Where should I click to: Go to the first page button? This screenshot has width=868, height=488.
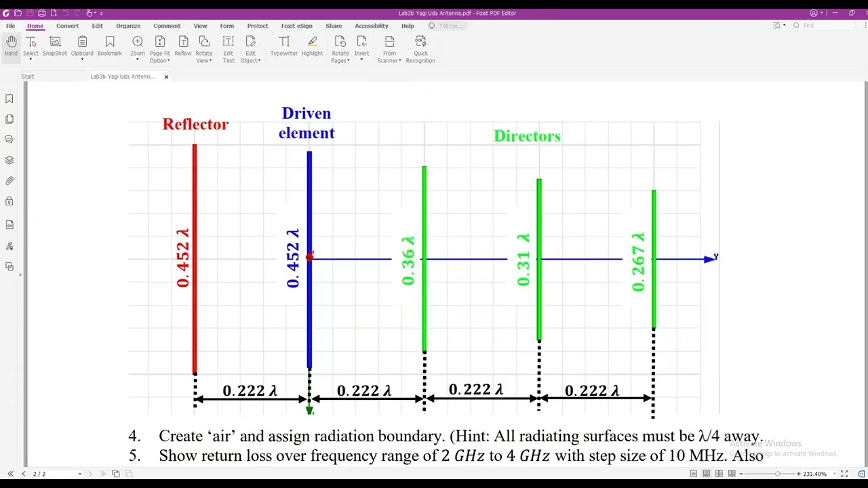(x=10, y=474)
